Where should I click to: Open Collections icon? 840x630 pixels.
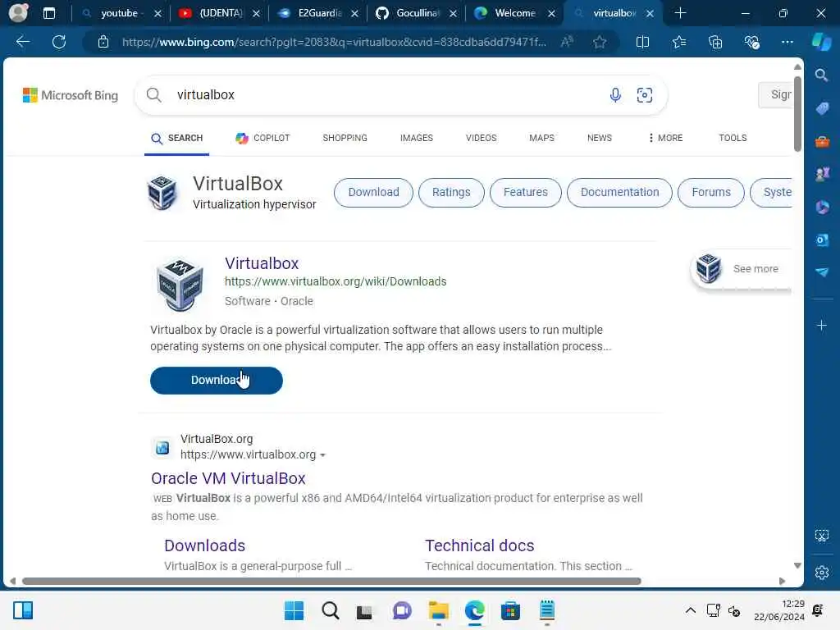(715, 42)
